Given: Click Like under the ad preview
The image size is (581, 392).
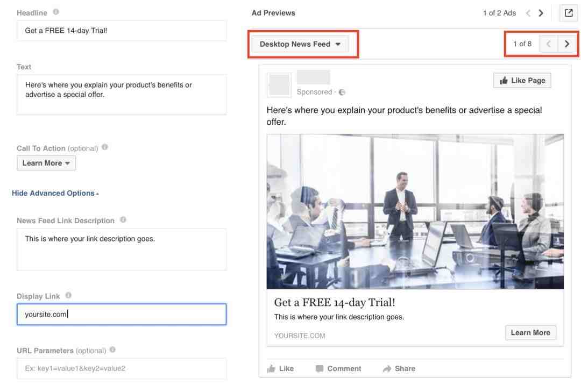Looking at the screenshot, I should click(x=280, y=369).
